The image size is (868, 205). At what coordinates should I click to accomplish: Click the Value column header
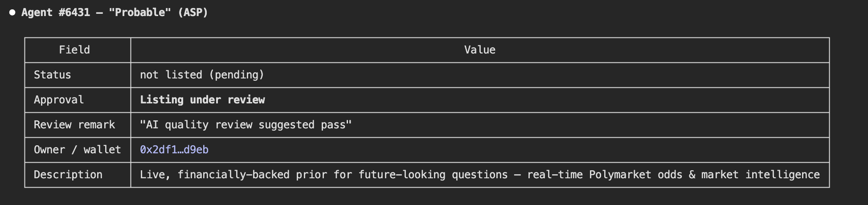click(480, 50)
